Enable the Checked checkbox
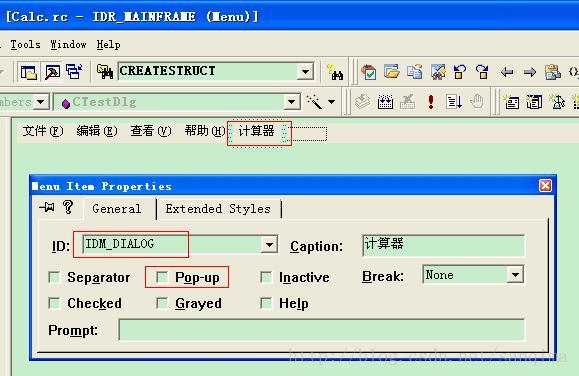The image size is (579, 376). (x=54, y=303)
